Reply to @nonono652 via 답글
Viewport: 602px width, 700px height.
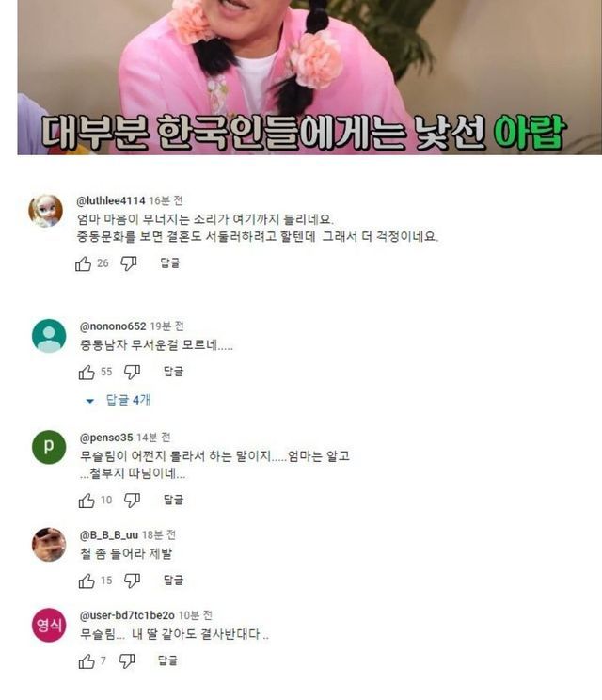coord(174,371)
